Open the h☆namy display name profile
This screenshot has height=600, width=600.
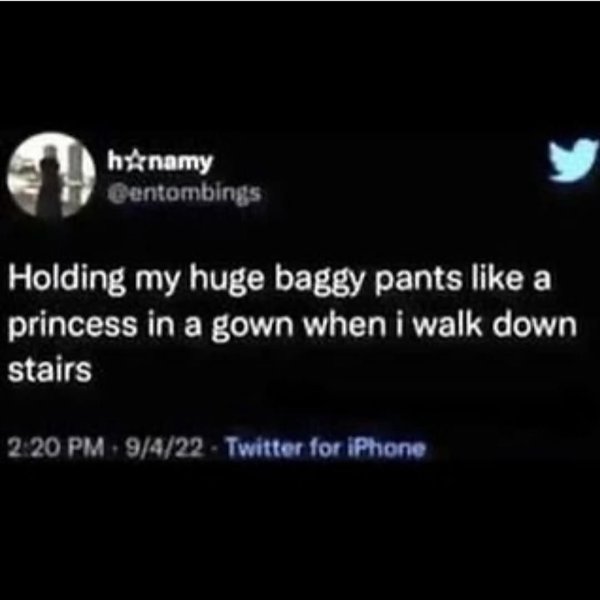tap(159, 163)
